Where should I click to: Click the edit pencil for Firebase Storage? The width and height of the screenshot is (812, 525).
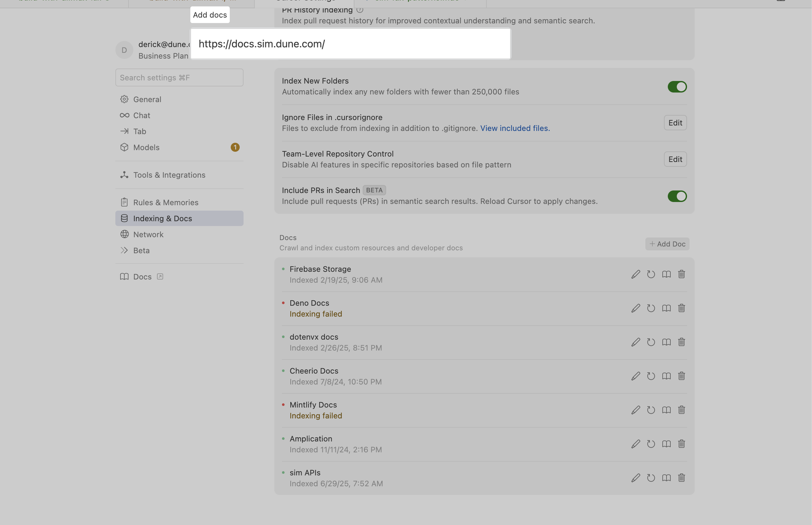click(x=636, y=274)
